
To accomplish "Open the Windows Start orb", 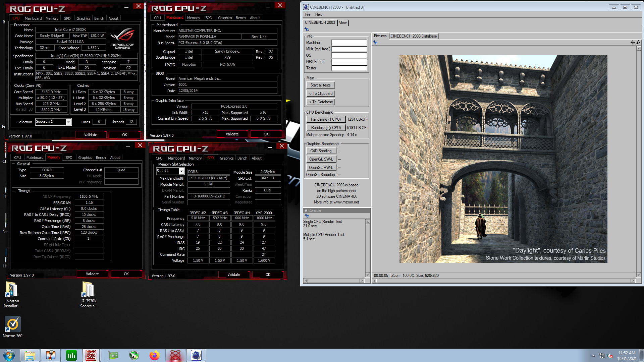I will click(x=9, y=355).
